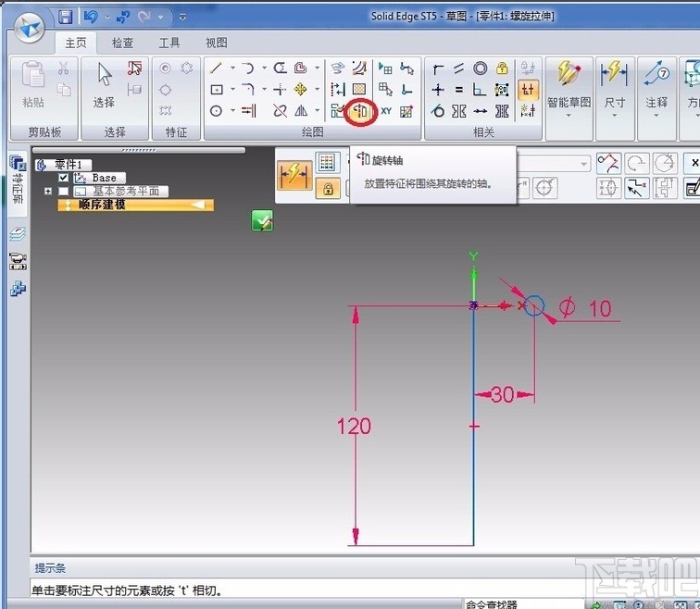Click the Axis of Revolution tool (旋转轴)
The height and width of the screenshot is (609, 700).
(x=359, y=111)
